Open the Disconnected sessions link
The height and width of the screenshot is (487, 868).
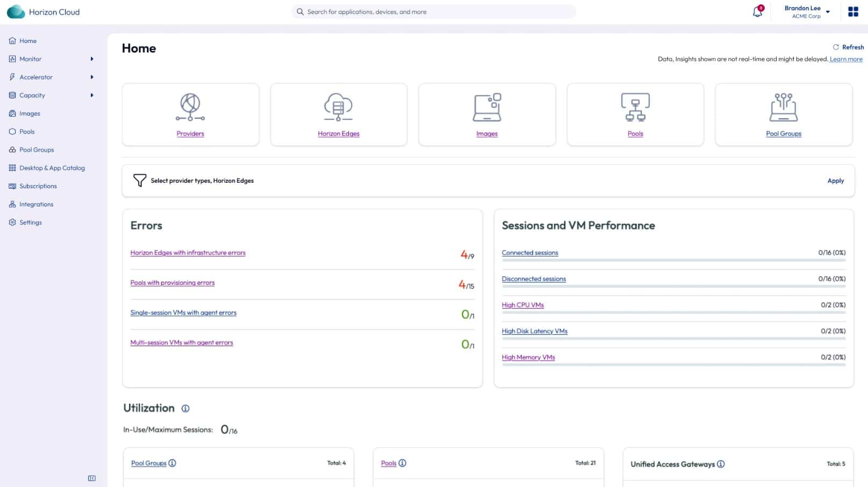[534, 279]
